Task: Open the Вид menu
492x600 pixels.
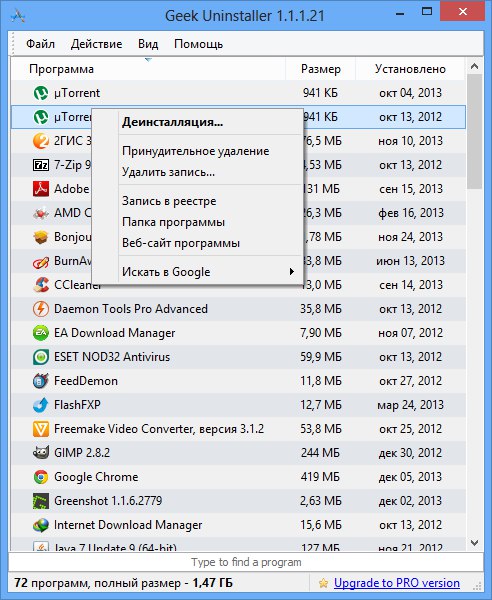Action: [148, 44]
